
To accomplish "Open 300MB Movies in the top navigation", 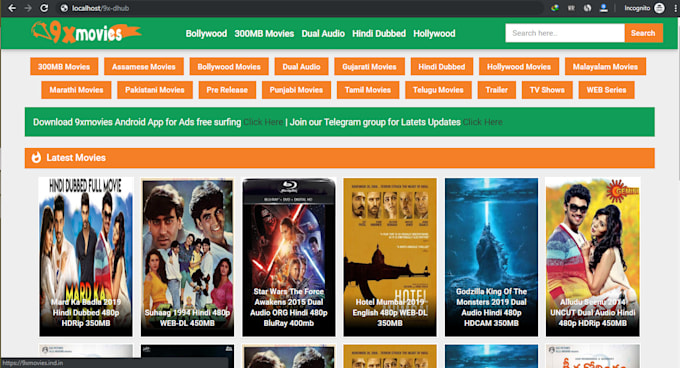I will [264, 33].
